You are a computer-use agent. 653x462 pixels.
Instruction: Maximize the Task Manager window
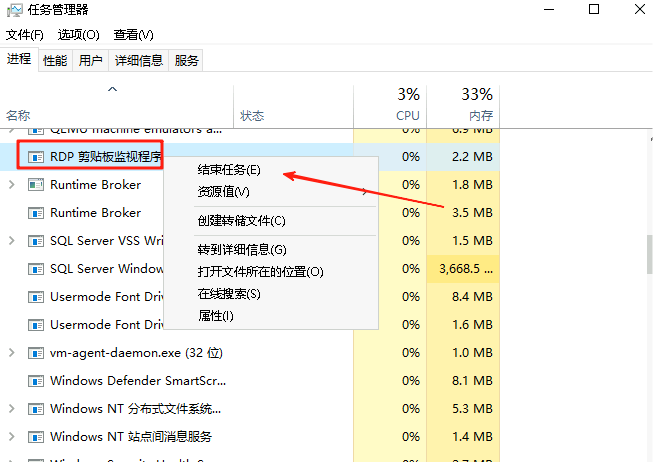point(594,9)
